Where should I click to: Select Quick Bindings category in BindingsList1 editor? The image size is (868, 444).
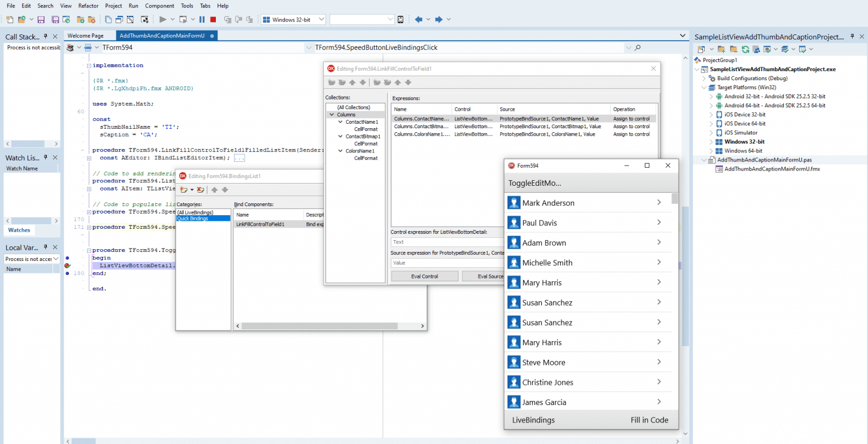tap(203, 218)
